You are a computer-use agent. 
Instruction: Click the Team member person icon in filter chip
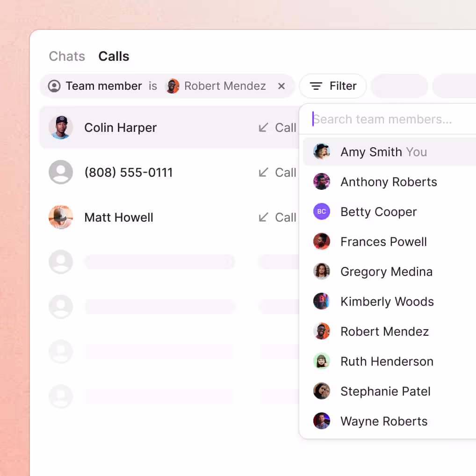click(x=54, y=86)
